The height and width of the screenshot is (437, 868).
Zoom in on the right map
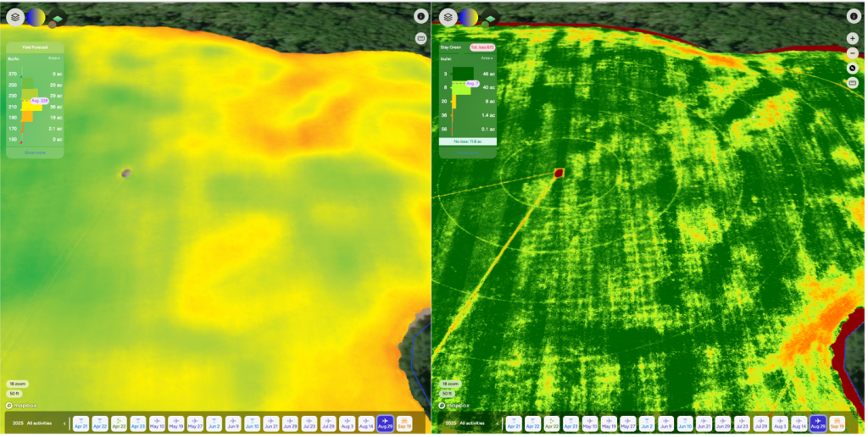pos(853,38)
